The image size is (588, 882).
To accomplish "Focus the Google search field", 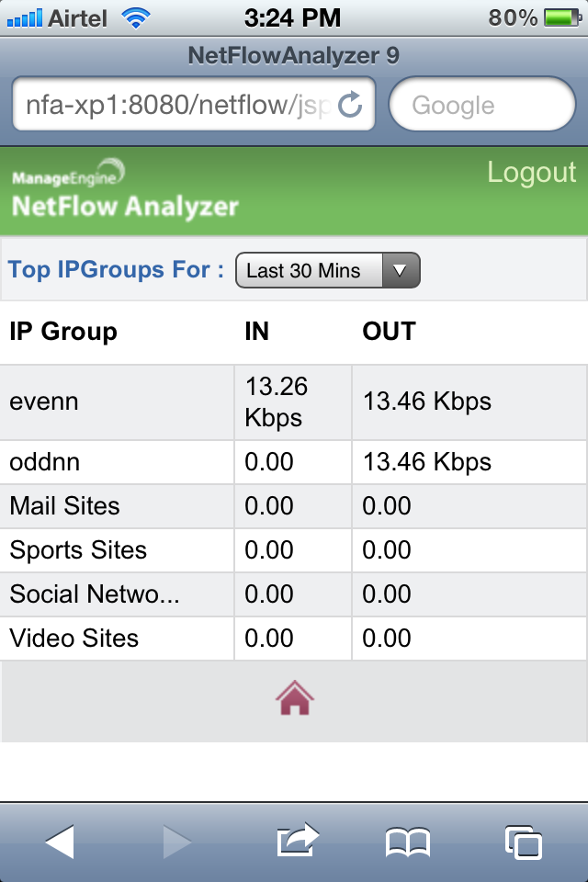I will 482,105.
